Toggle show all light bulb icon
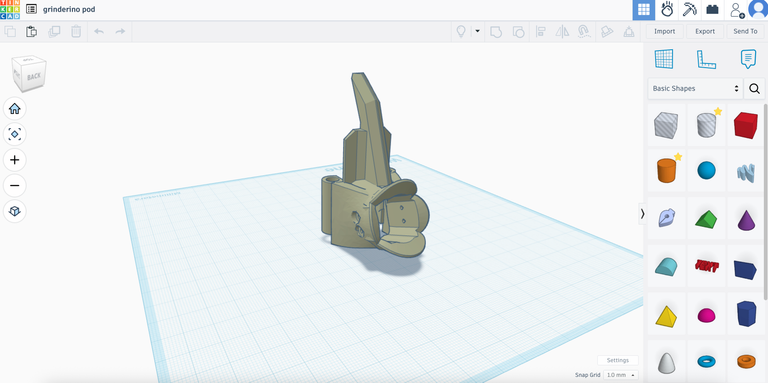768x383 pixels. [460, 31]
